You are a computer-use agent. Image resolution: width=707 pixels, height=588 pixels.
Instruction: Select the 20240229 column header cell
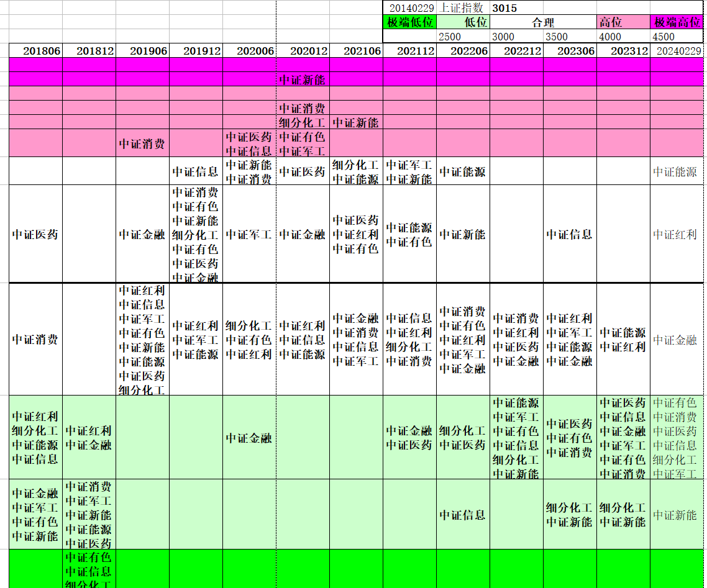[x=677, y=50]
